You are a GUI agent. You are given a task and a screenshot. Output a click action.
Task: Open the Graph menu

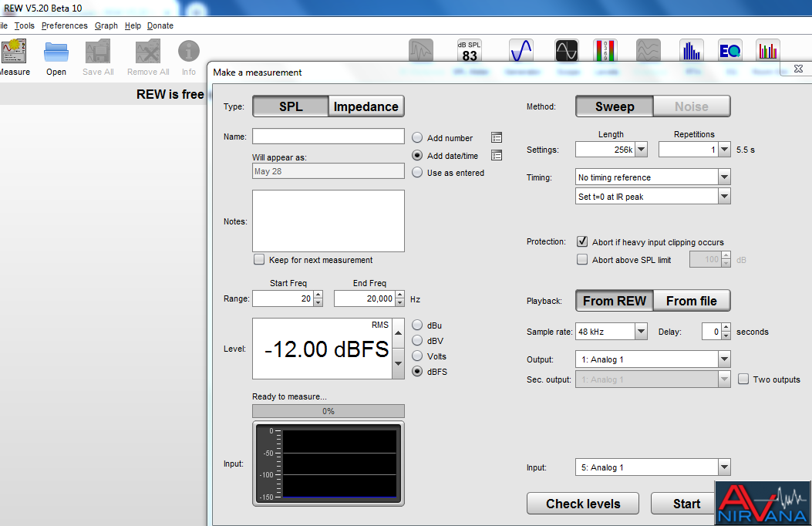[x=106, y=25]
